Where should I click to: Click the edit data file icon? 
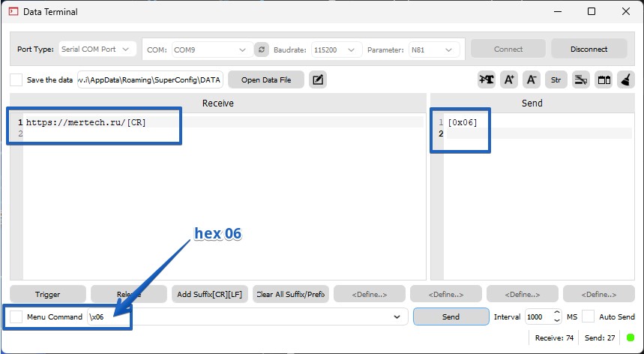318,80
